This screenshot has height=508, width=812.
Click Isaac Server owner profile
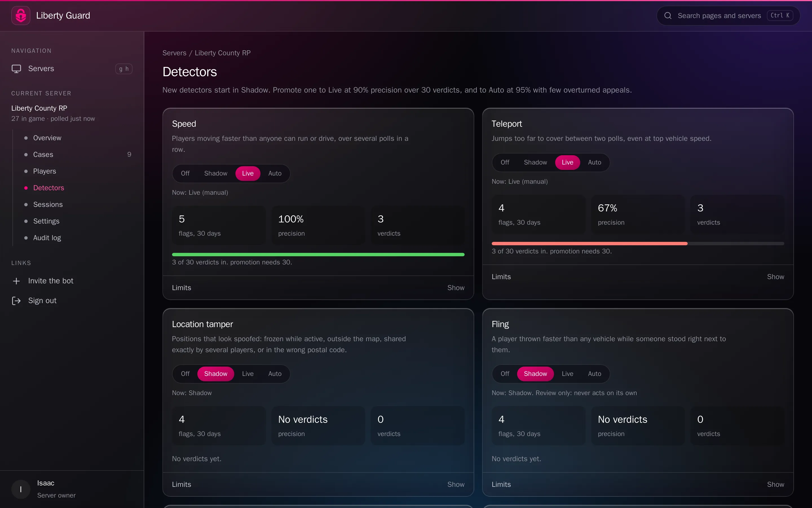[x=72, y=489]
